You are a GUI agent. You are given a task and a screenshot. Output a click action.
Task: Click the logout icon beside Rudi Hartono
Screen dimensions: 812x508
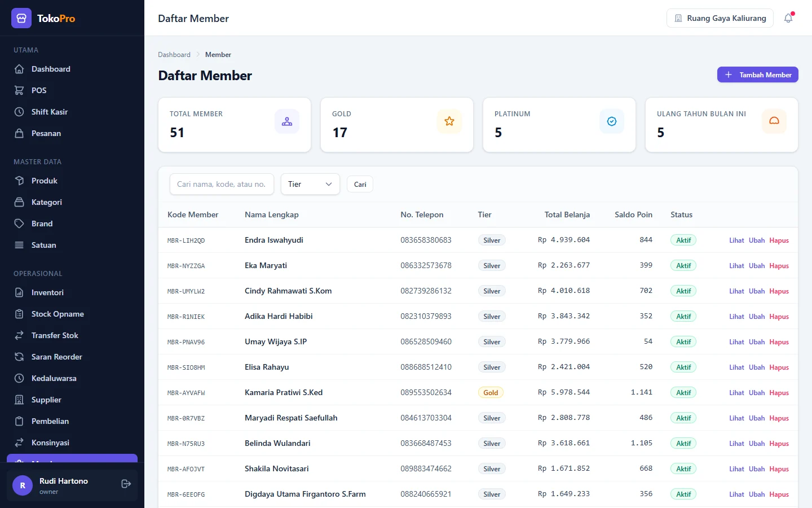pos(126,484)
